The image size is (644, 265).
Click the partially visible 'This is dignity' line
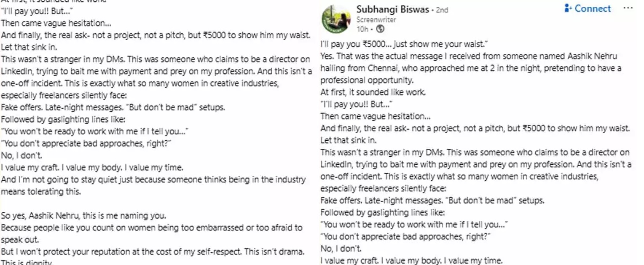click(x=27, y=262)
